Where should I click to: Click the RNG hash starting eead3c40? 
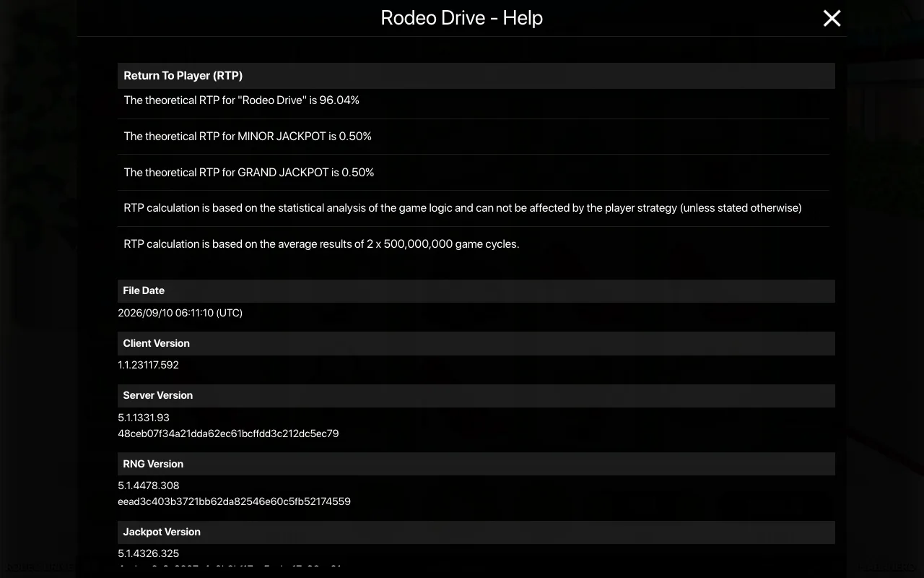click(234, 501)
